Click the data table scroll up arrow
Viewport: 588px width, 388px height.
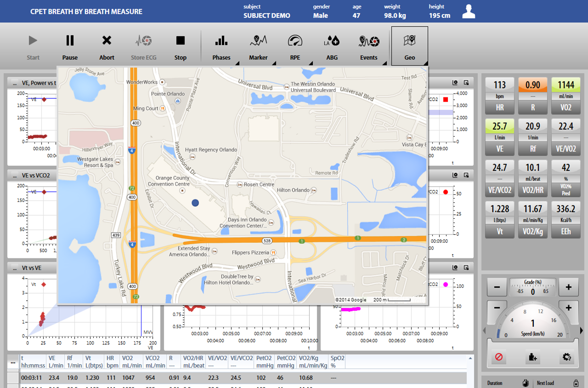coord(470,358)
